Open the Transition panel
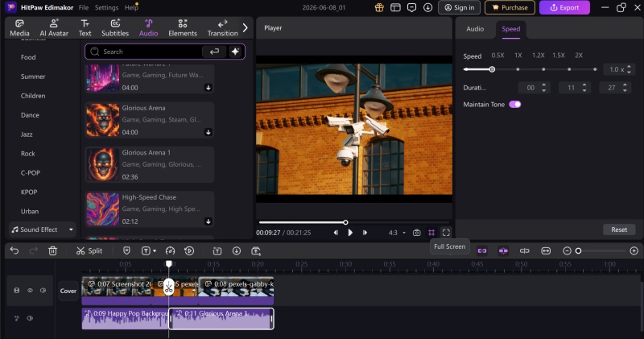The image size is (644, 339). pyautogui.click(x=222, y=28)
